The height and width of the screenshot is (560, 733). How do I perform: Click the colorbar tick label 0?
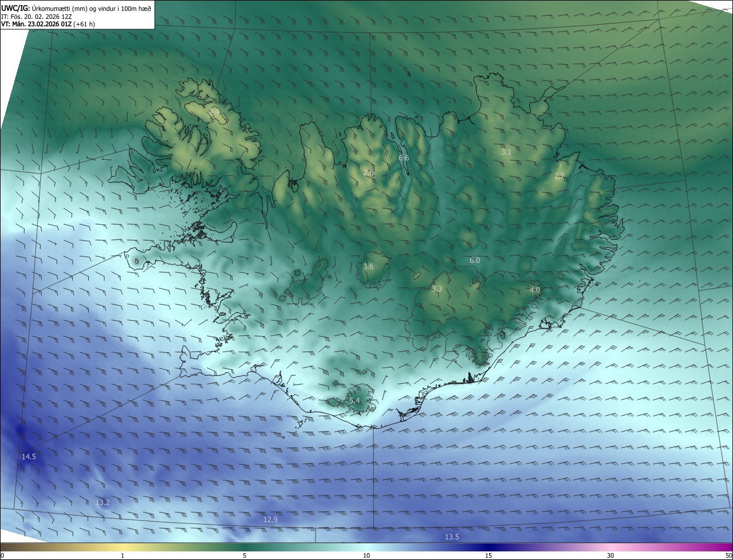pyautogui.click(x=2, y=555)
